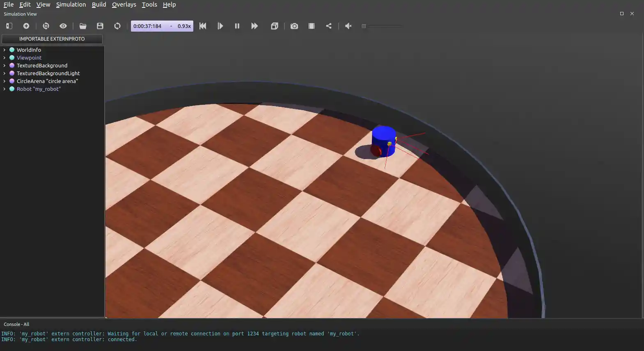Expand the TexturedBackground node

click(5, 65)
